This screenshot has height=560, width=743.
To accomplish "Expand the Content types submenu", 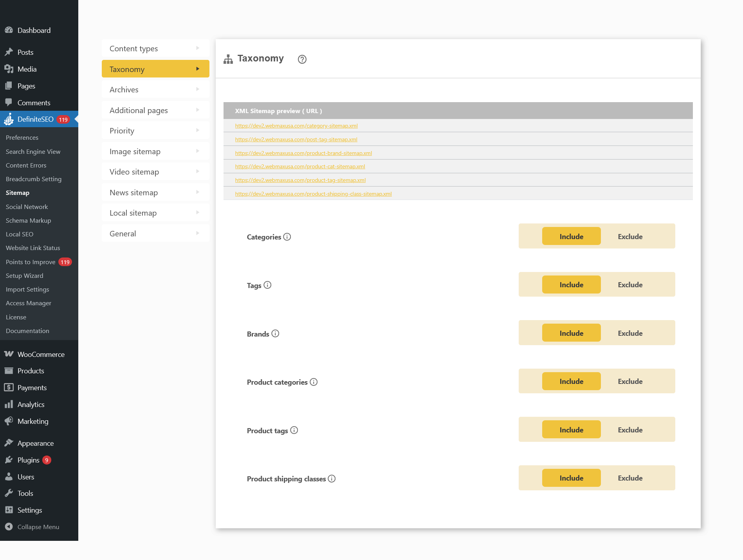I will click(197, 48).
